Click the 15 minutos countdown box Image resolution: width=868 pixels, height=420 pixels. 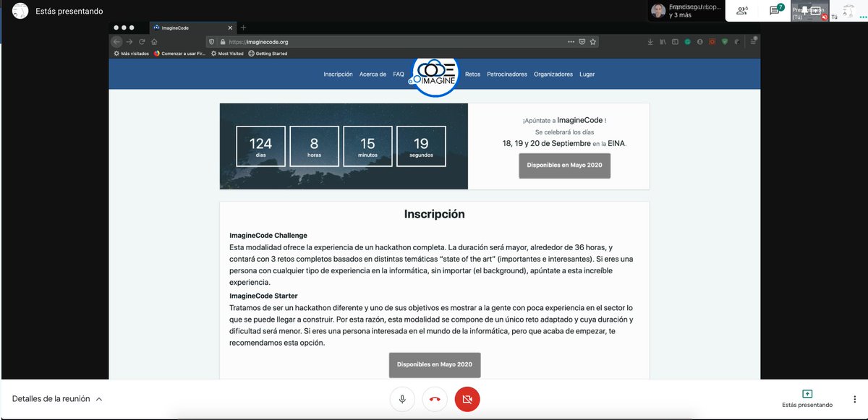[367, 147]
